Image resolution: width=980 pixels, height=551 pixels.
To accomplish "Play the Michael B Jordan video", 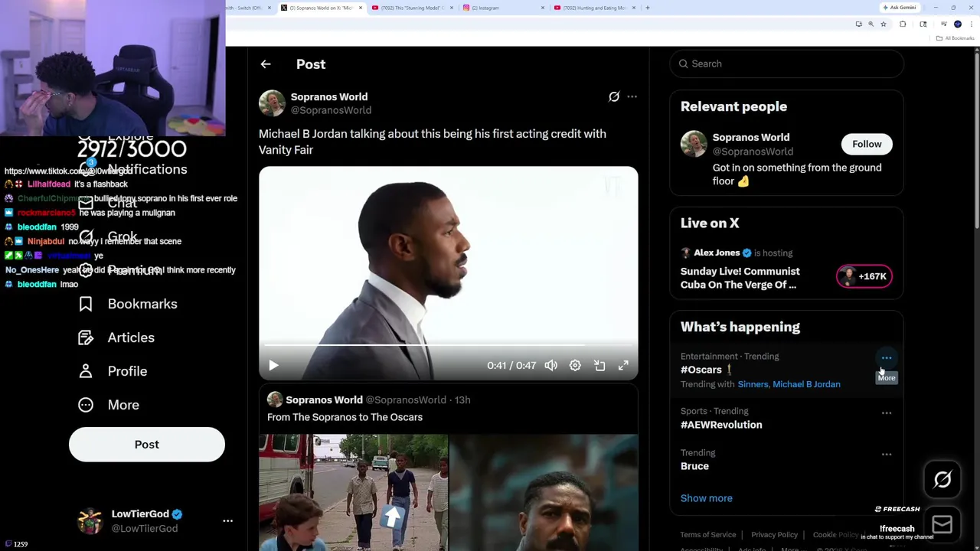I will click(273, 366).
